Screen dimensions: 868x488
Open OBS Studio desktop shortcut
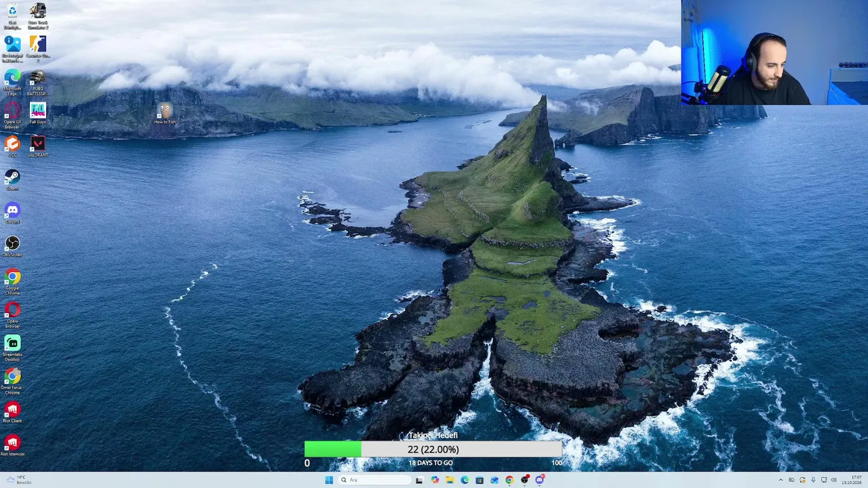12,245
